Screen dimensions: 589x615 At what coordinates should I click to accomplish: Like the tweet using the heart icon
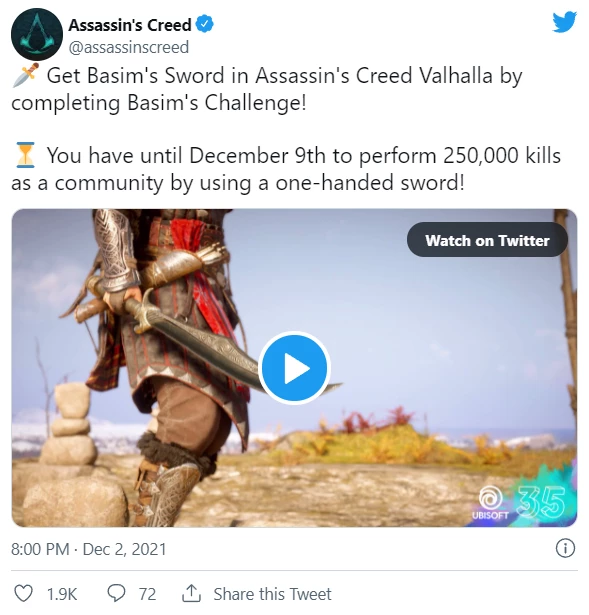click(x=23, y=594)
